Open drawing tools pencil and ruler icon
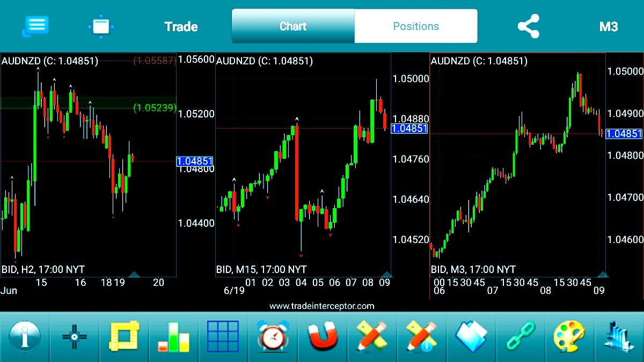This screenshot has width=644, height=362. pyautogui.click(x=371, y=337)
